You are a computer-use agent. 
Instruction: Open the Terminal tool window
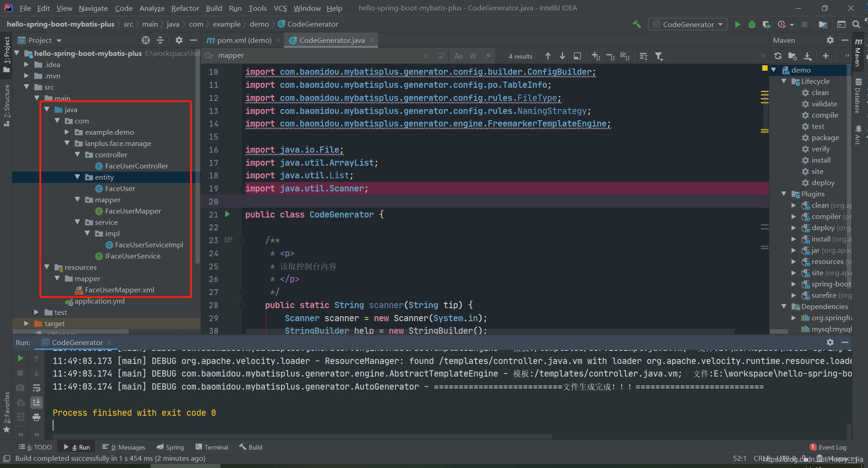point(212,447)
